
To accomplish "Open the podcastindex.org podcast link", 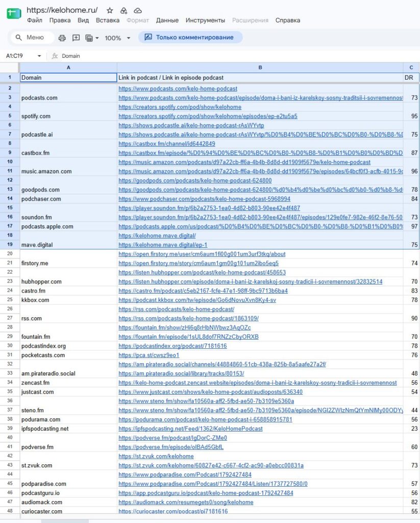I will click(x=172, y=346).
